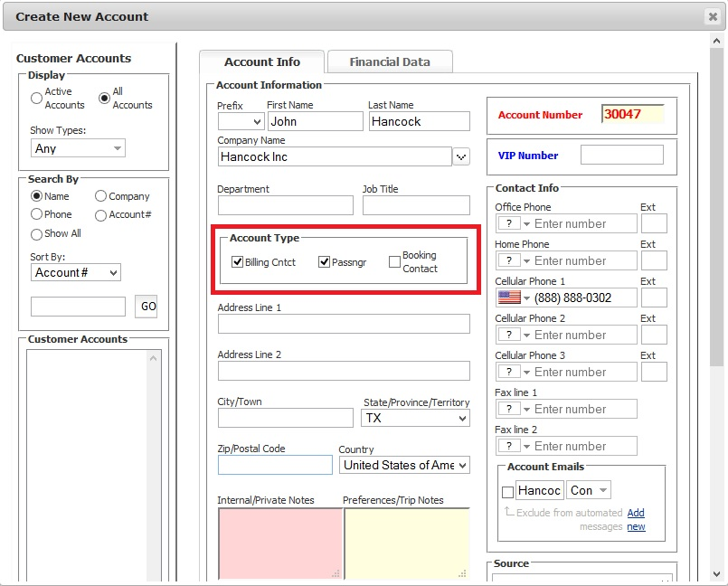Click the pink Internal/Private Notes box
This screenshot has width=728, height=586.
tap(279, 543)
